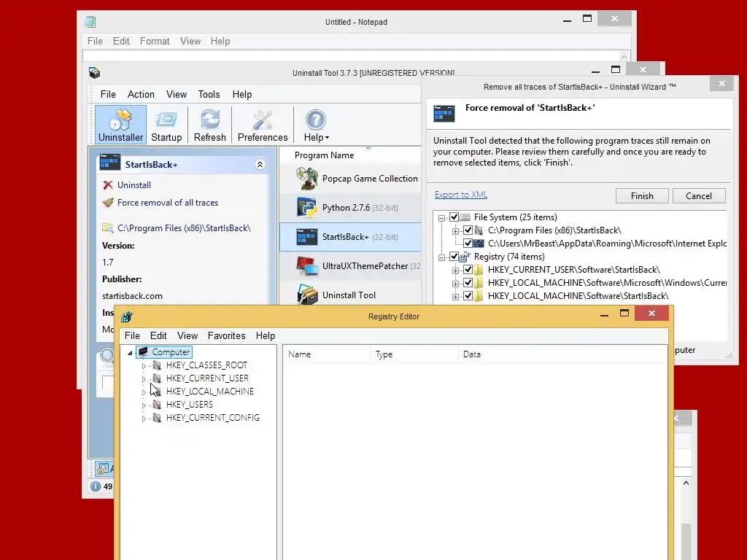Click Uninstall link in StartIsBack+ panel
Image resolution: width=747 pixels, height=560 pixels.
point(134,184)
